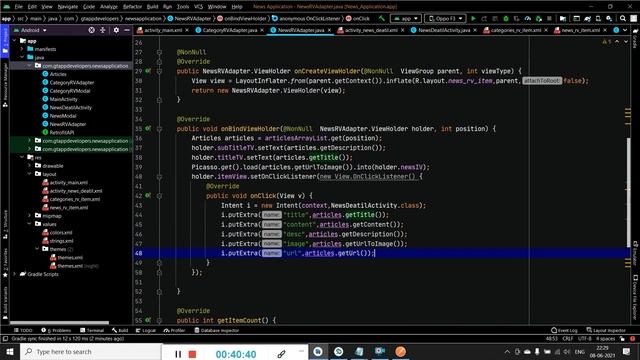Click the Project panel expand/collapse all icon
Viewport: 640px width, 360px height.
102,30
